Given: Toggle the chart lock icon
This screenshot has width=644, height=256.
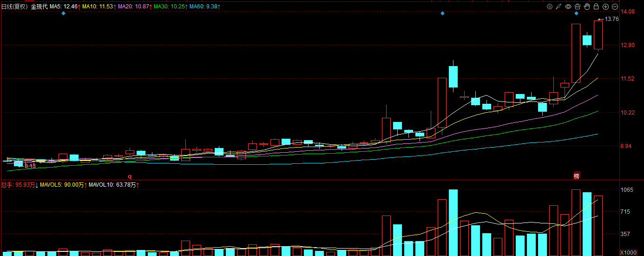Looking at the screenshot, I should [596, 7].
